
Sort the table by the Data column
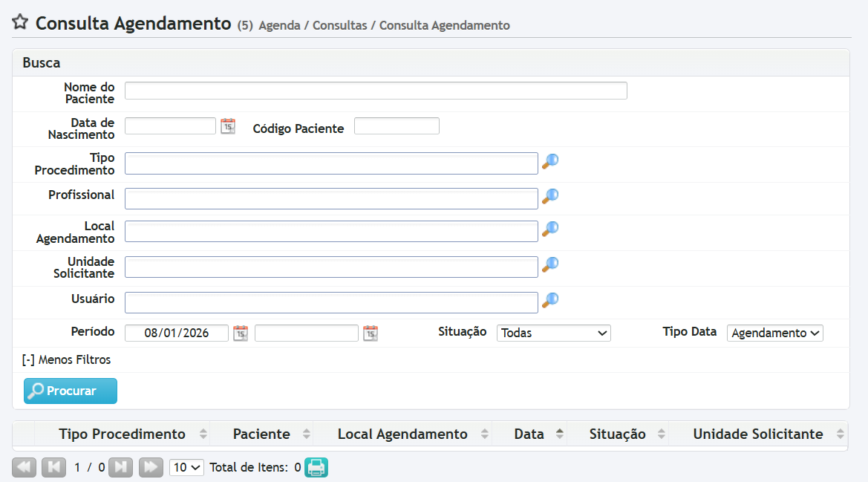click(529, 434)
